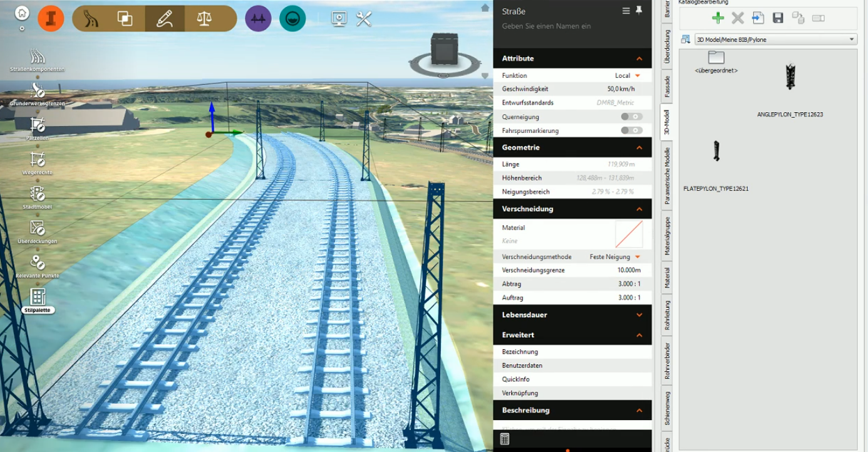Add a new catalog entry with the green plus
This screenshot has height=452, width=868.
click(718, 18)
